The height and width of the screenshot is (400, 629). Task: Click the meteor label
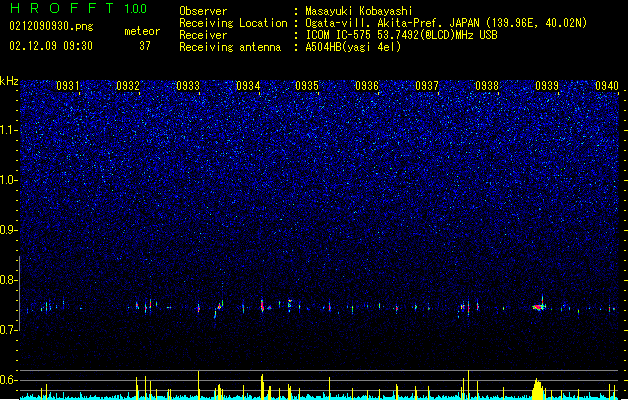142,31
